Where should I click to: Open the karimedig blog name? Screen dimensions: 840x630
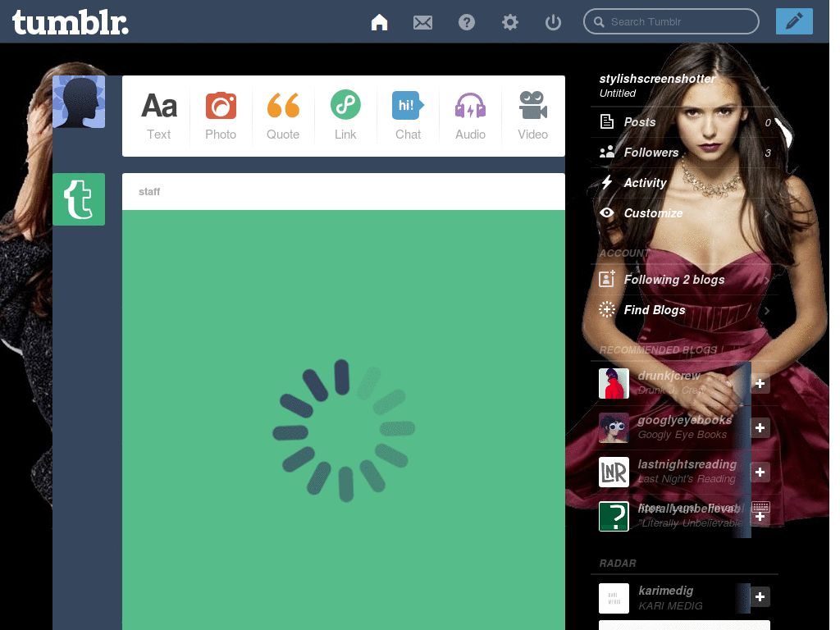click(666, 591)
